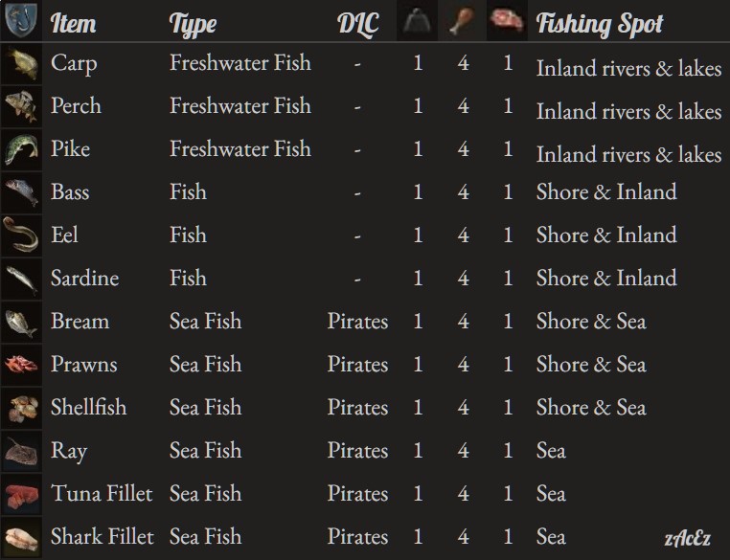The width and height of the screenshot is (730, 560).
Task: Click the Ray fish icon
Action: (x=21, y=451)
